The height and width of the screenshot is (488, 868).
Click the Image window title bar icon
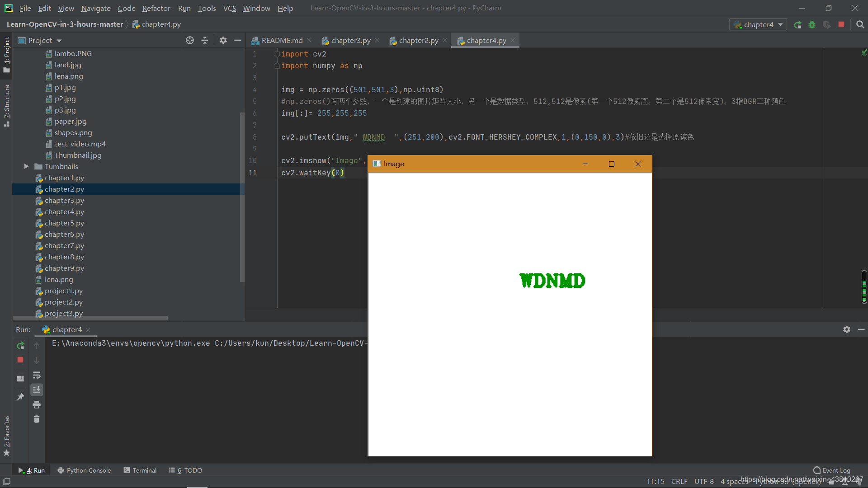(x=377, y=164)
